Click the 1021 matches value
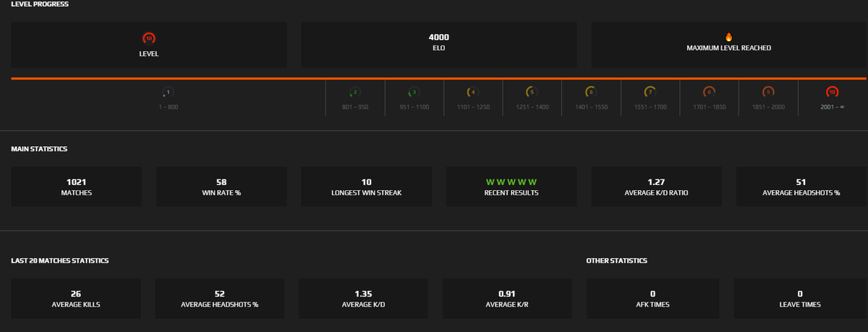Image resolution: width=868 pixels, height=332 pixels. [77, 182]
